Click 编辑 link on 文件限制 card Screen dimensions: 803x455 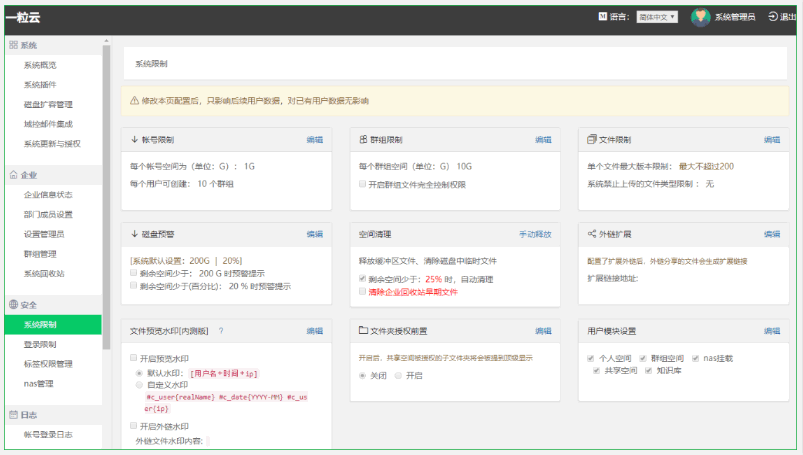[x=772, y=139]
